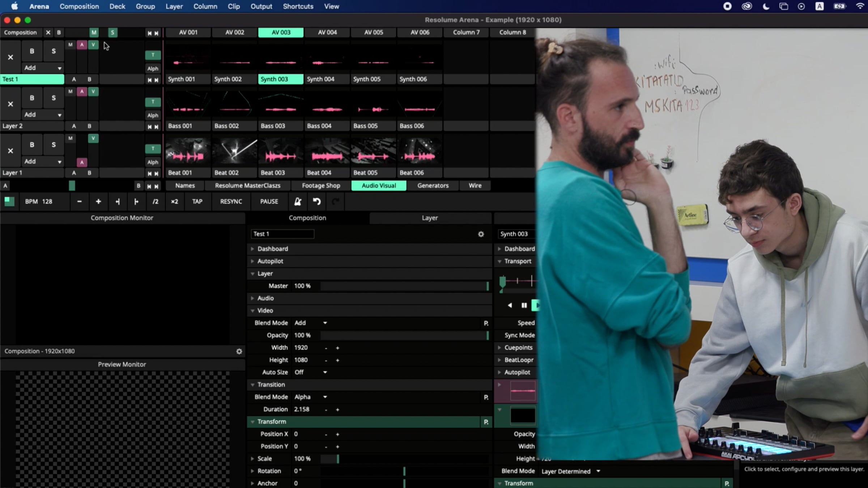Click the Transition Blend Mode preset P icon
Screen dimensions: 868x488
click(x=486, y=397)
